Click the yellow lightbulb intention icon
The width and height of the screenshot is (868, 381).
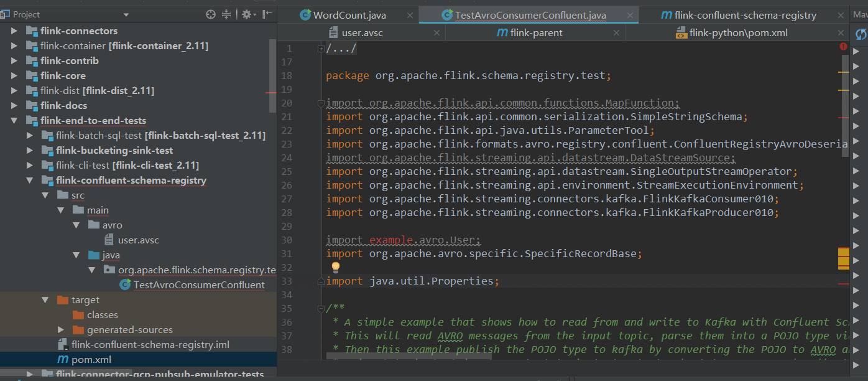tap(336, 267)
